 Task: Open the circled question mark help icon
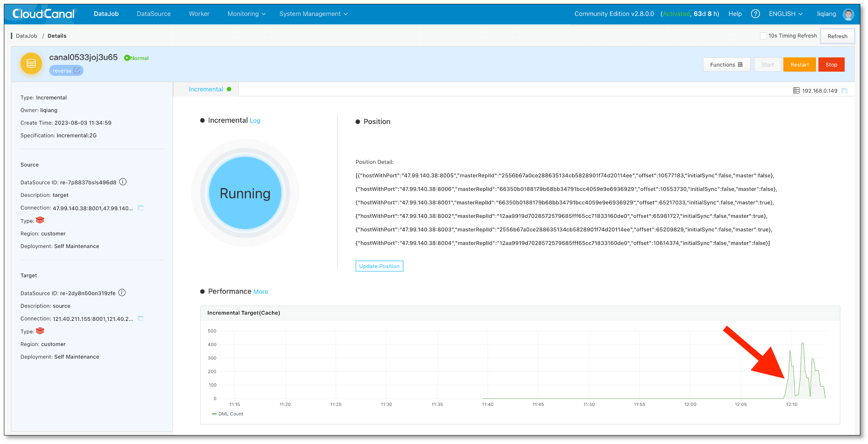point(755,13)
